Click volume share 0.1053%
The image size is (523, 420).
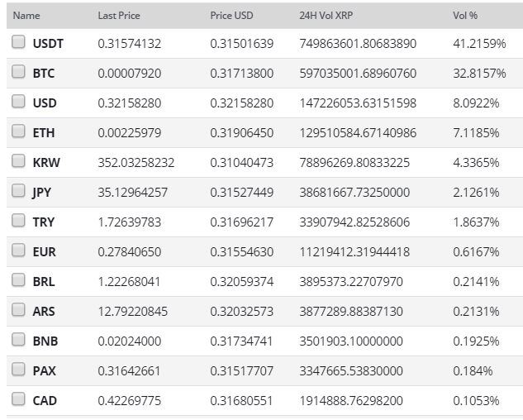(x=476, y=401)
